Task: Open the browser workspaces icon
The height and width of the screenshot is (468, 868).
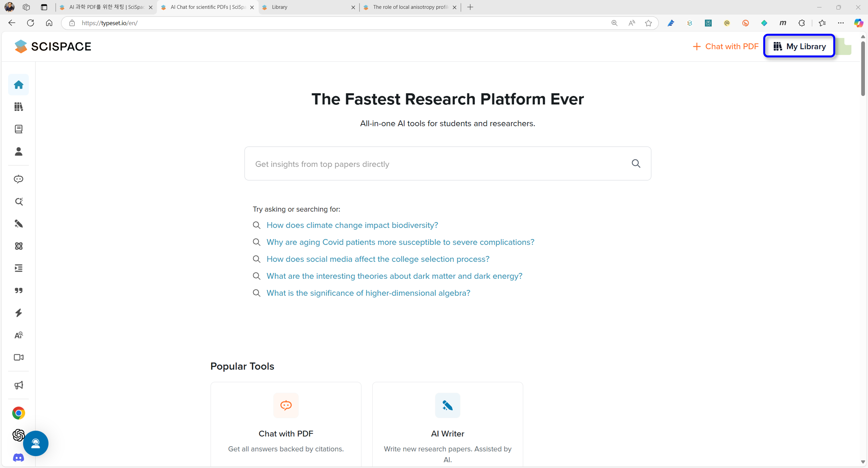Action: (26, 7)
